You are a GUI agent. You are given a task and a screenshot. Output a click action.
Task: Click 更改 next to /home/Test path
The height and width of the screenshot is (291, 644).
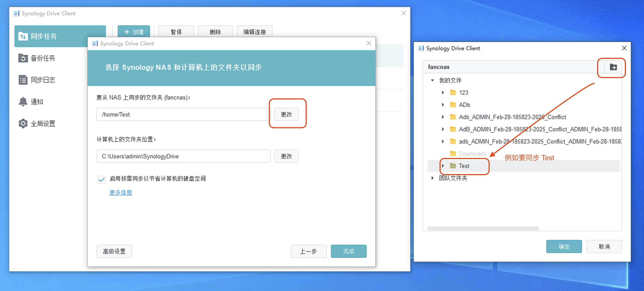point(286,114)
